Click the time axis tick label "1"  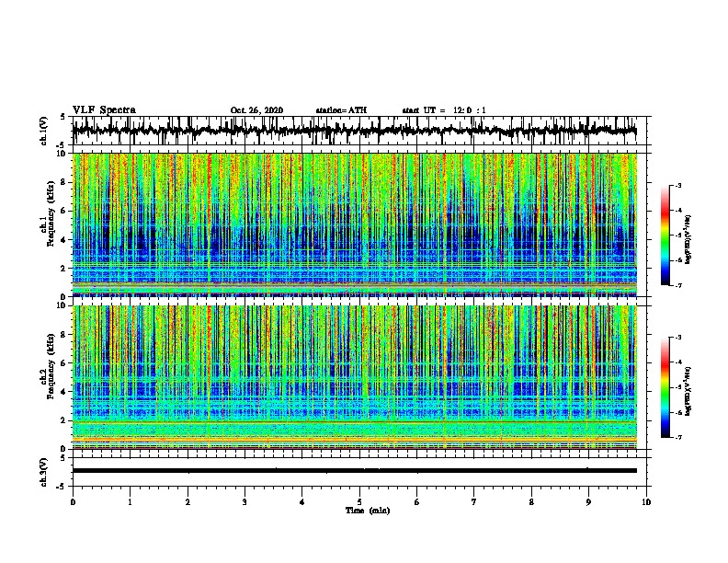[x=130, y=502]
